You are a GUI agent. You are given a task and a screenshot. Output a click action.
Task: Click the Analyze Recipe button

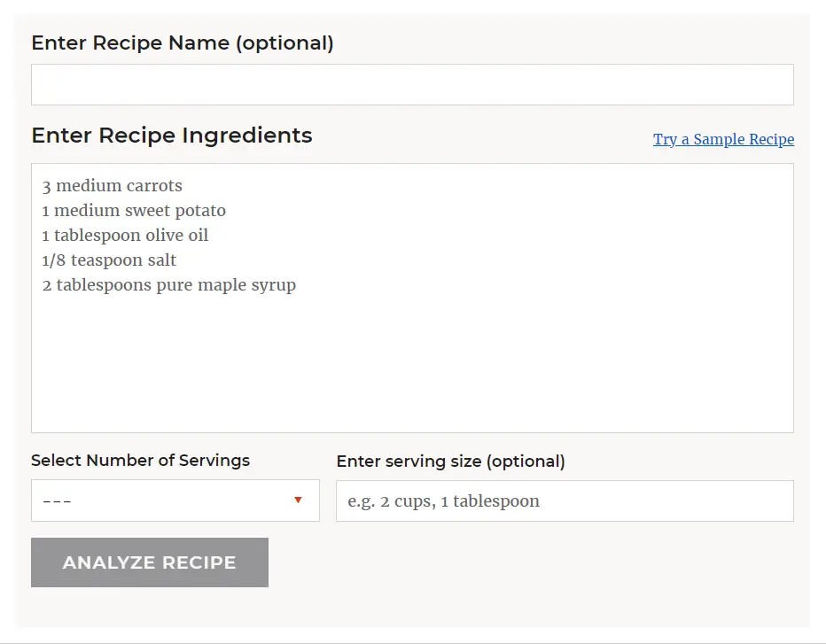[150, 563]
